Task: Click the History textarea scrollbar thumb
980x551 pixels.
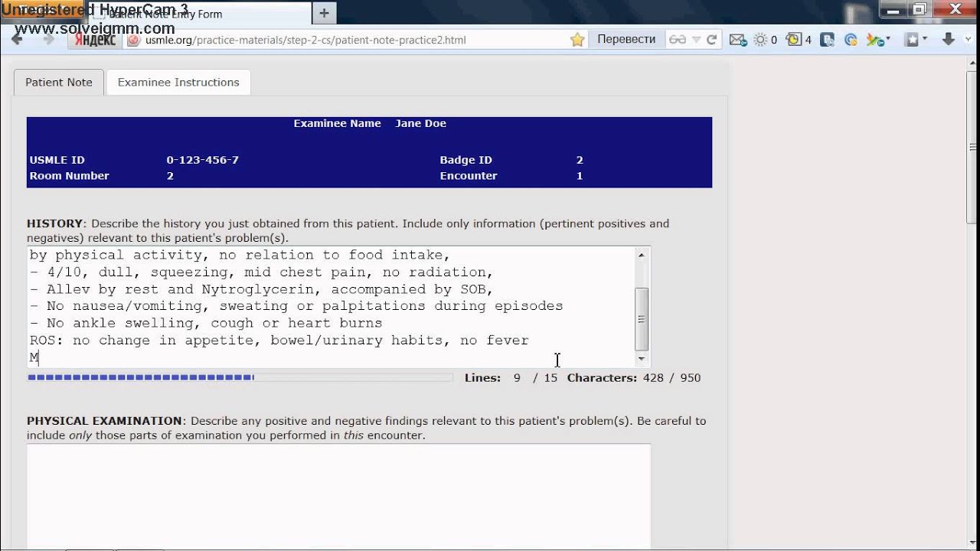Action: coord(642,319)
